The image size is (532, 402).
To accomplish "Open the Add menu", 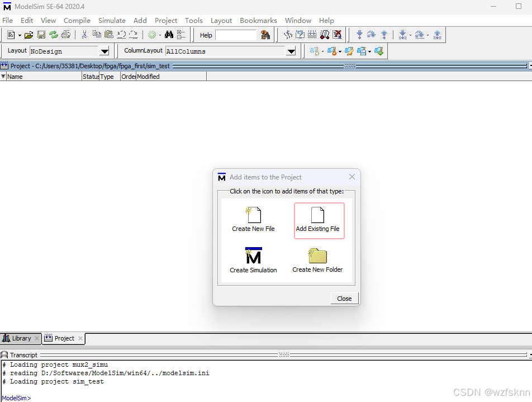I will (x=140, y=20).
